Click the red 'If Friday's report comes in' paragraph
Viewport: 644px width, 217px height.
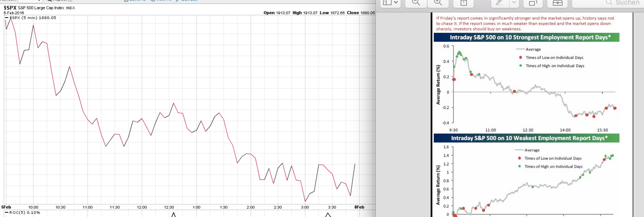pos(525,24)
